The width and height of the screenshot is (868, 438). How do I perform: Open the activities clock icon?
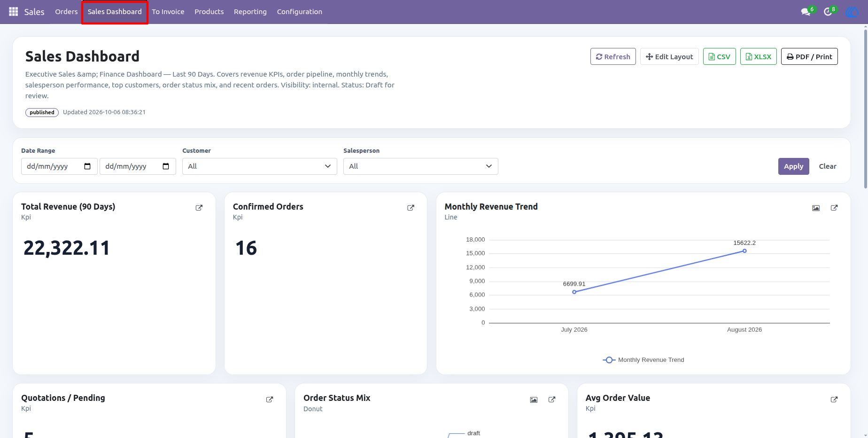[828, 12]
